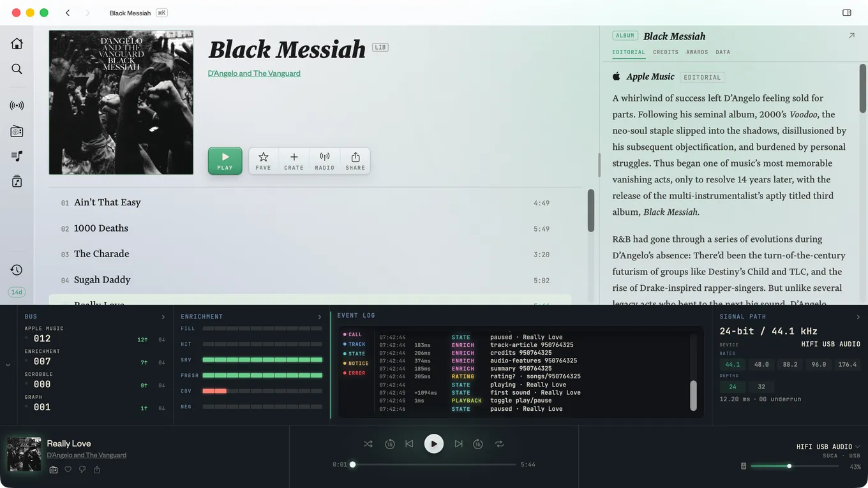The height and width of the screenshot is (488, 868).
Task: Open the broadcast radio-waves sidebar icon
Action: 17,106
